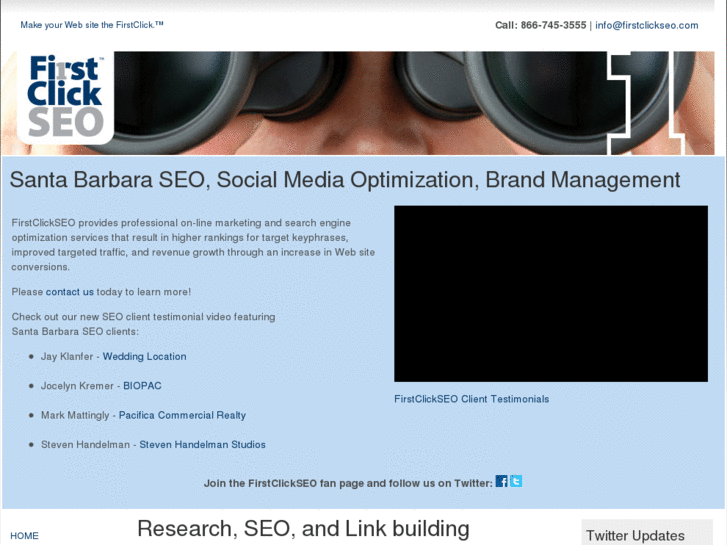Viewport: 727px width, 545px height.
Task: Click the name Jocelyn Kremer
Action: [x=77, y=385]
